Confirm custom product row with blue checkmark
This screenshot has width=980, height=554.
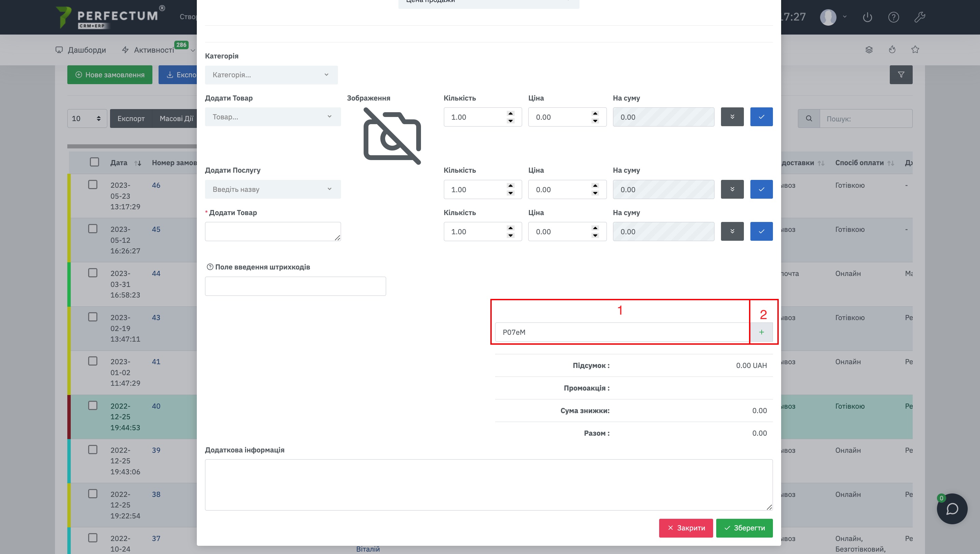[761, 232]
